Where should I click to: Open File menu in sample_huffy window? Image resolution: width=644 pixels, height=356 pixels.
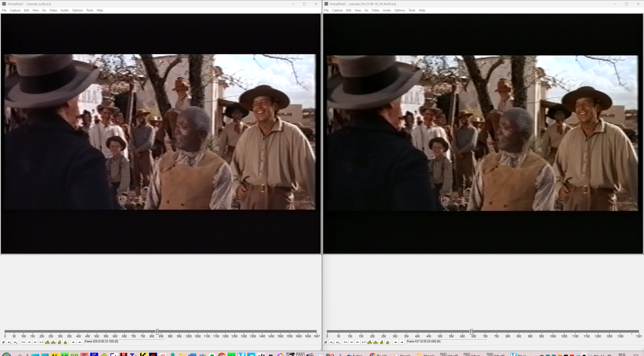[4, 10]
